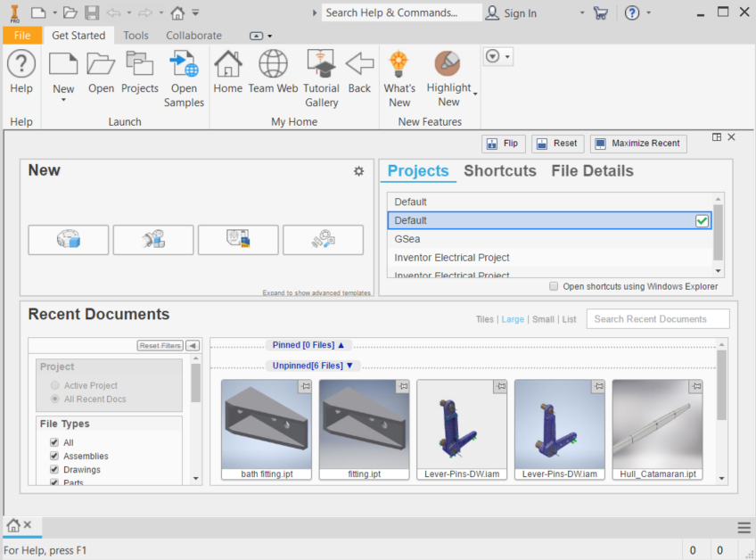Click the title bar help icon
Image resolution: width=756 pixels, height=560 pixels.
pyautogui.click(x=632, y=13)
